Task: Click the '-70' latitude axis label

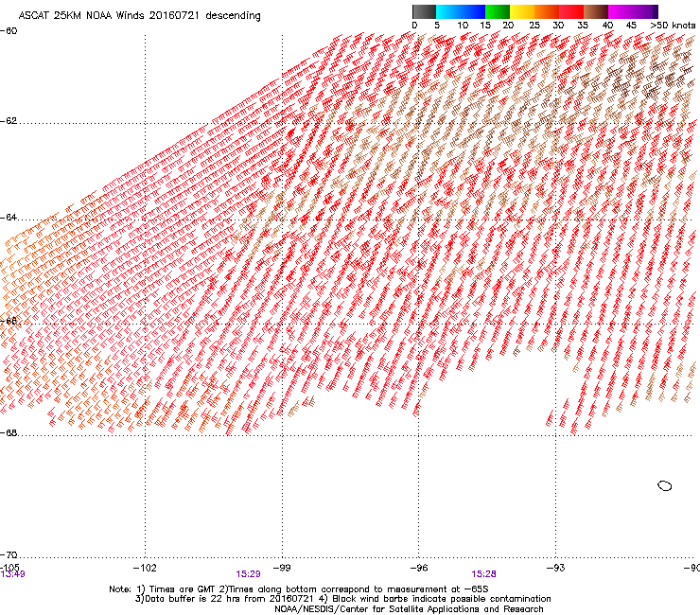Action: 9,554
